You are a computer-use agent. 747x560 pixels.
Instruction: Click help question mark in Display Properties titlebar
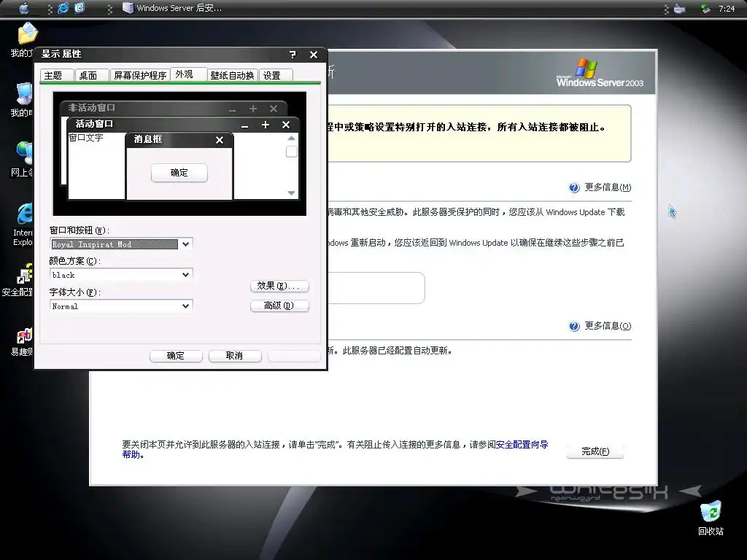coord(293,55)
